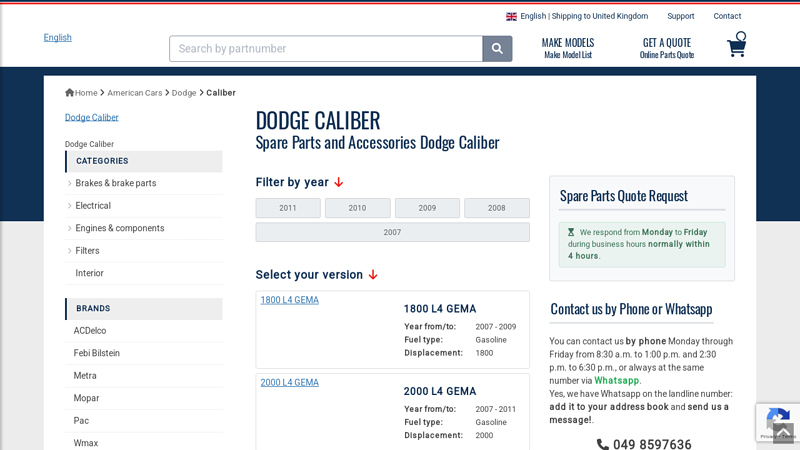The image size is (800, 450).
Task: Go to Dodge breadcrumb link
Action: (184, 93)
